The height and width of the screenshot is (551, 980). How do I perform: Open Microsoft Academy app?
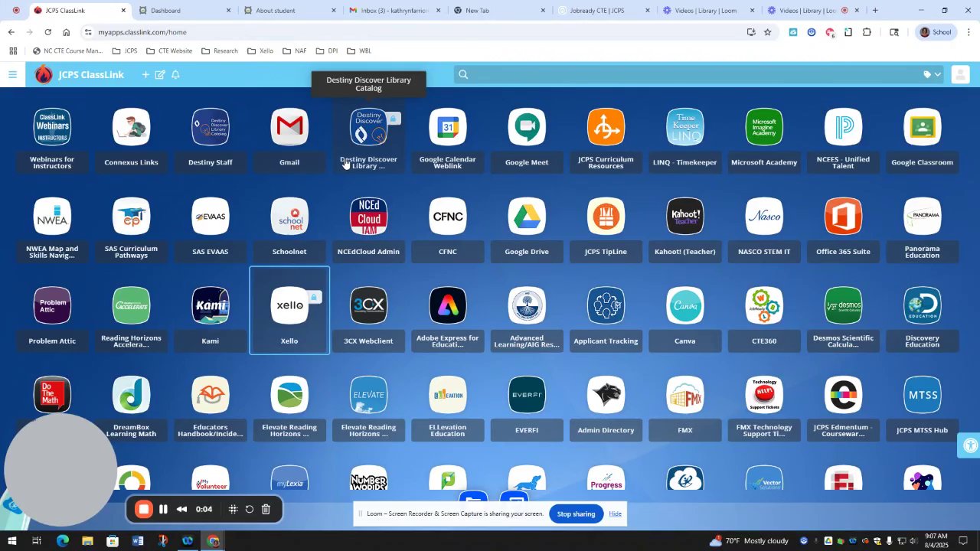(764, 139)
